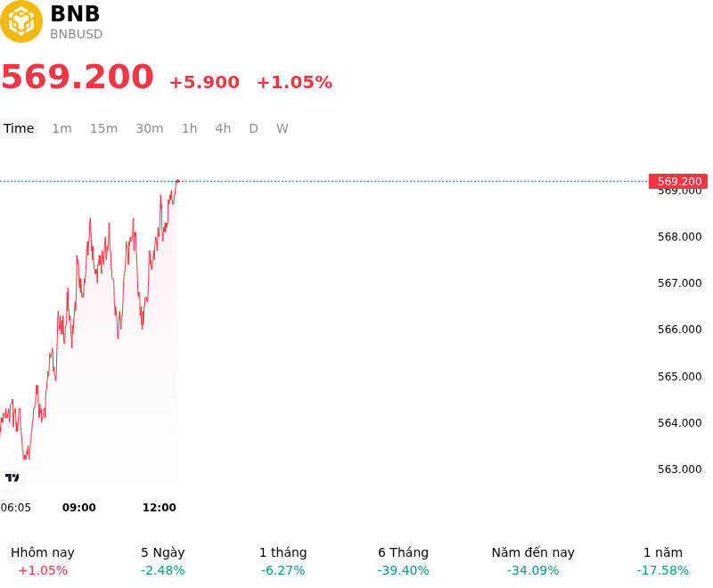Image resolution: width=713 pixels, height=588 pixels.
Task: Choose the 30m chart interval
Action: [x=150, y=128]
